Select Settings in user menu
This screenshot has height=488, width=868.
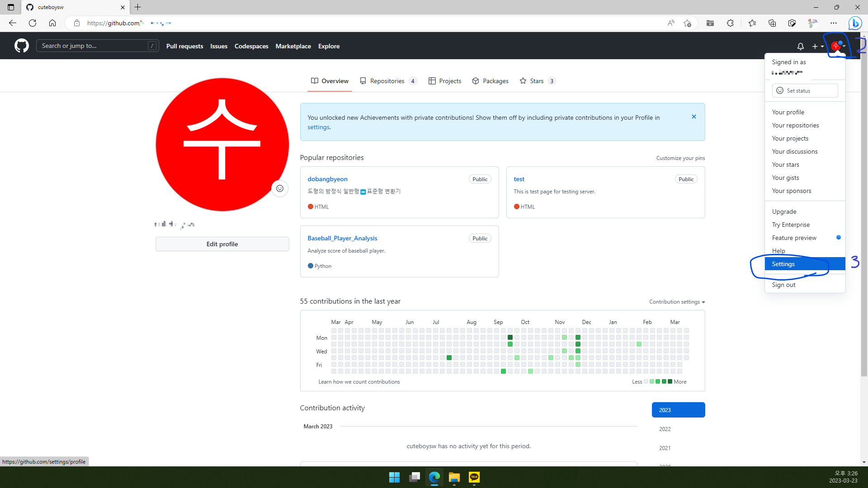coord(805,264)
